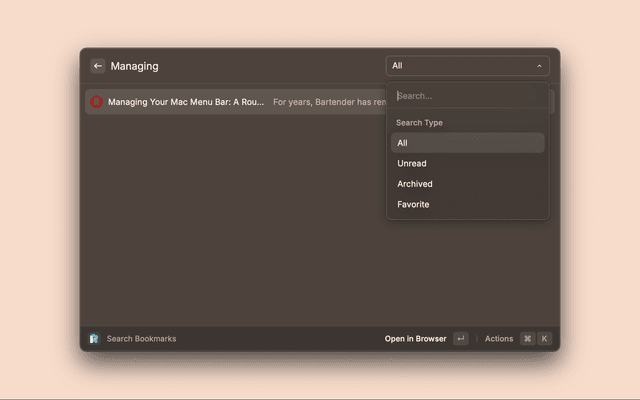This screenshot has height=400, width=640.
Task: Click the Search Bookmarks label
Action: tap(141, 339)
